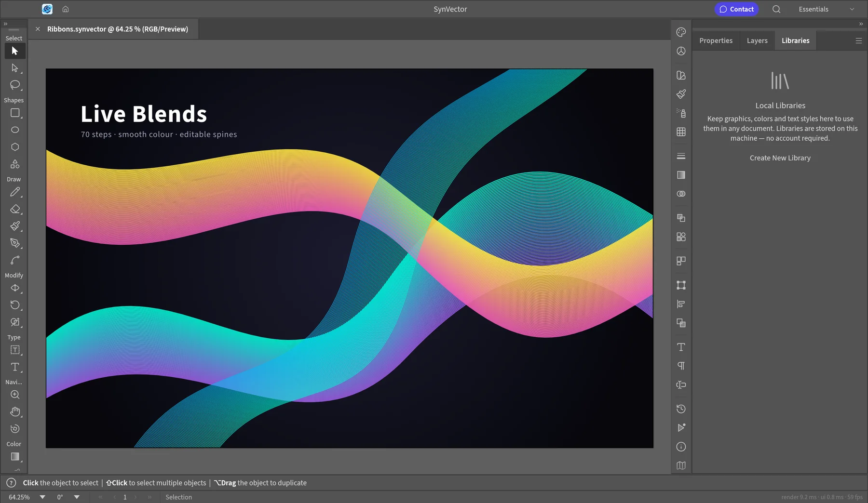Switch to the Properties tab
The height and width of the screenshot is (503, 868).
pos(716,41)
